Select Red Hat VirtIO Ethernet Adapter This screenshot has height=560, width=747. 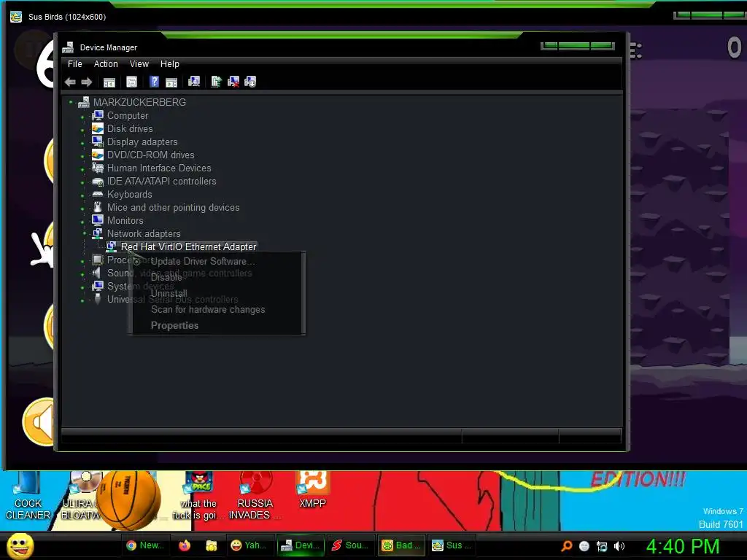[189, 246]
